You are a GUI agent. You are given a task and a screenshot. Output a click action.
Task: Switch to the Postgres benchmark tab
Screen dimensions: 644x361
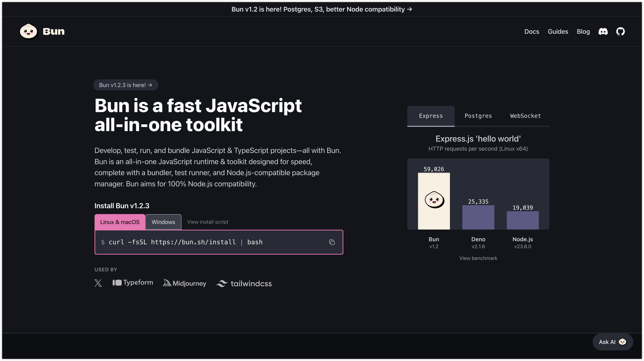[478, 116]
